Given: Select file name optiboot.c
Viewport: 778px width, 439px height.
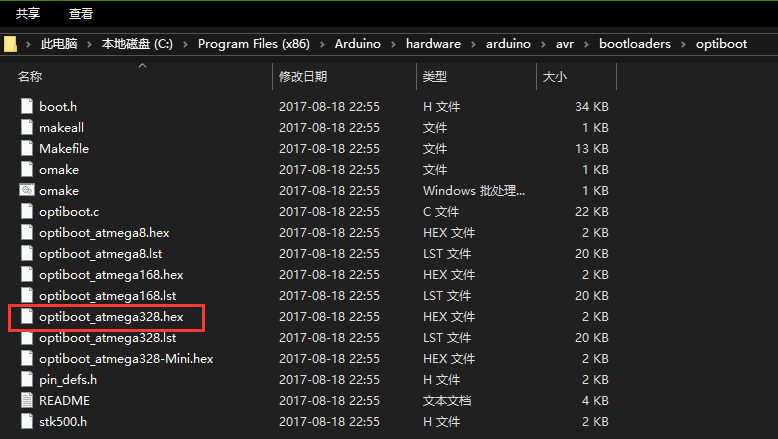Looking at the screenshot, I should click(69, 212).
